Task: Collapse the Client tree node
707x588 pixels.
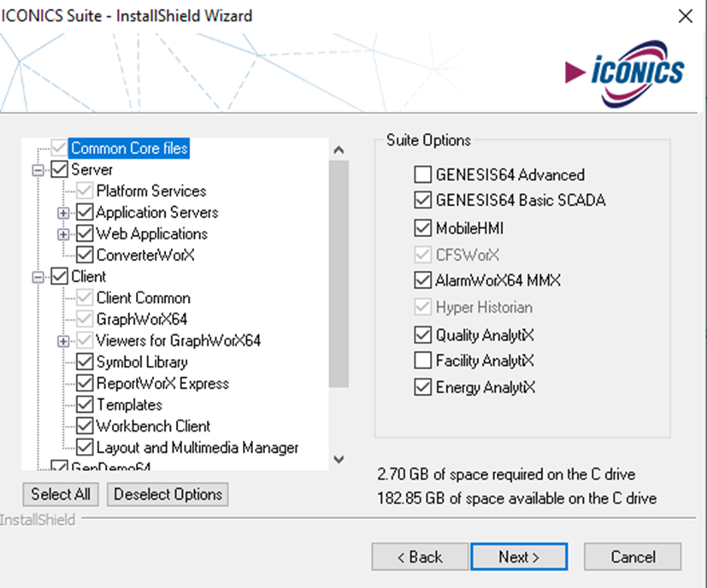Action: click(x=38, y=277)
